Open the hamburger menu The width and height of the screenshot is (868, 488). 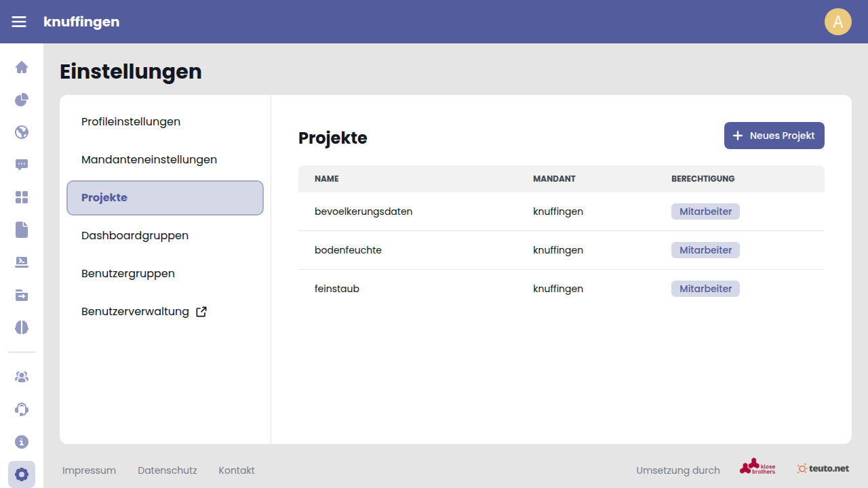coord(19,22)
